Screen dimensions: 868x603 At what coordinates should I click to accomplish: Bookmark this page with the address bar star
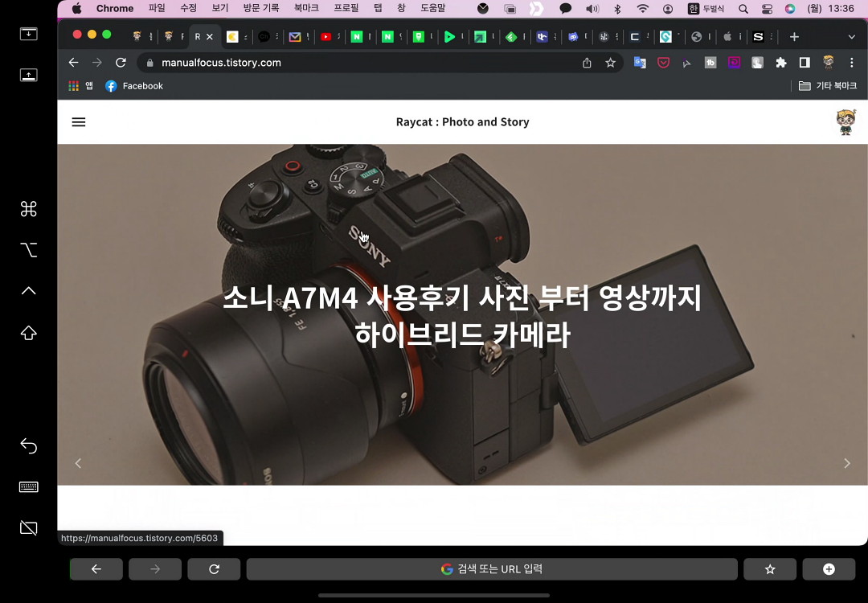coord(610,63)
